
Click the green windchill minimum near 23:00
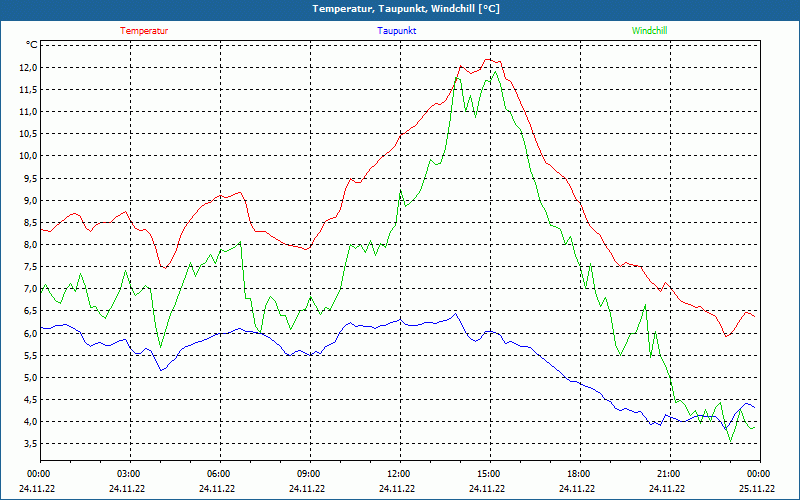coord(731,441)
